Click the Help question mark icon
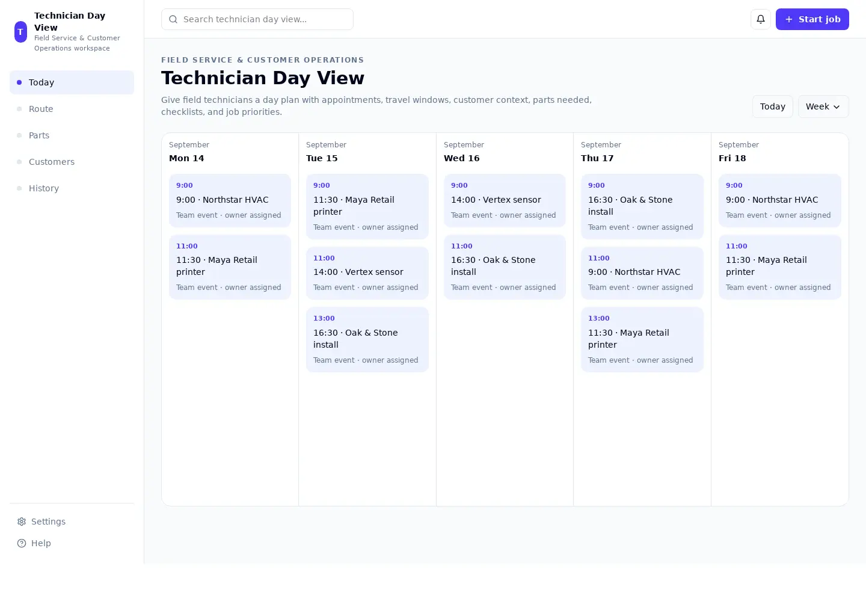This screenshot has height=616, width=866. tap(22, 543)
